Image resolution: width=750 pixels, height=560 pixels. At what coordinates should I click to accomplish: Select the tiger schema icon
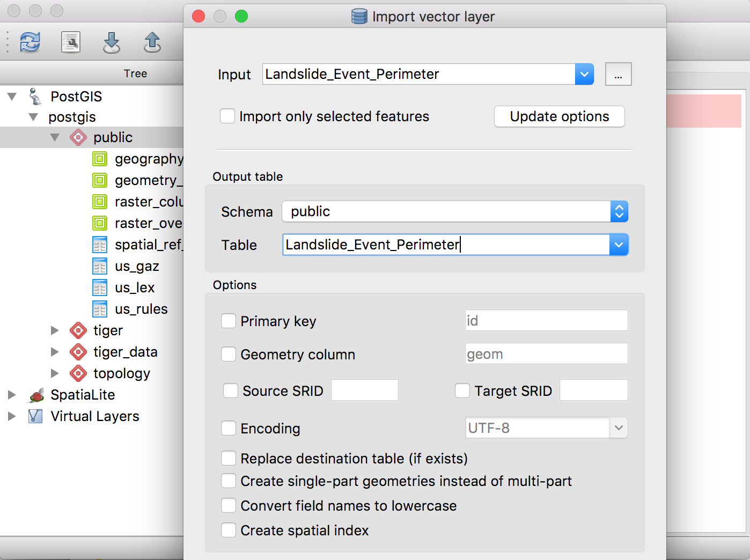pyautogui.click(x=78, y=330)
